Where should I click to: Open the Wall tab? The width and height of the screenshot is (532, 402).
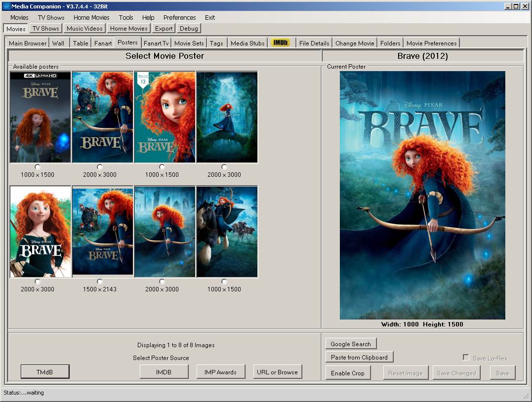[58, 43]
